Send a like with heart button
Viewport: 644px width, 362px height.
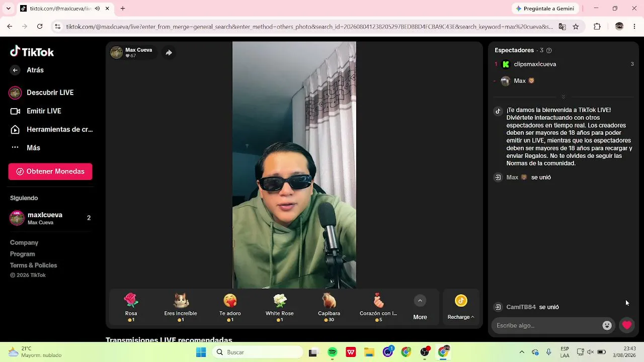coord(626,325)
